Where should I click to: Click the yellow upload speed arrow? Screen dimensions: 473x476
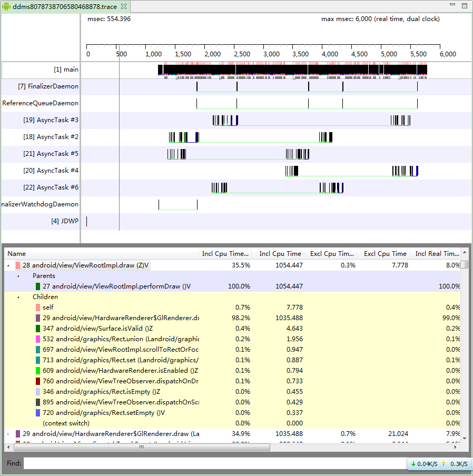(x=444, y=464)
